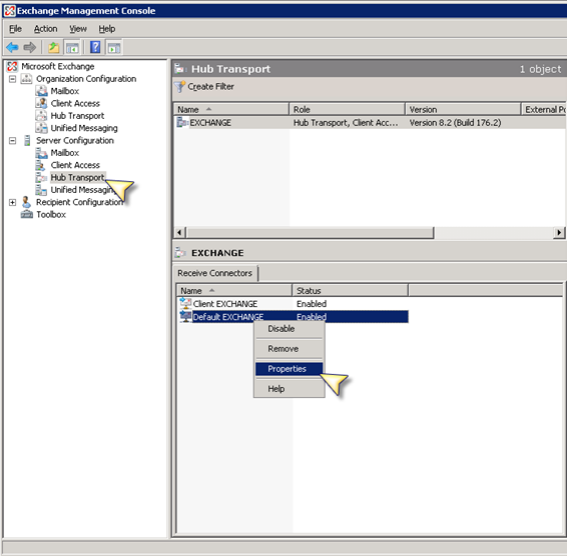This screenshot has height=556, width=567.
Task: Click the Client EXCHANGE connector icon
Action: click(186, 304)
